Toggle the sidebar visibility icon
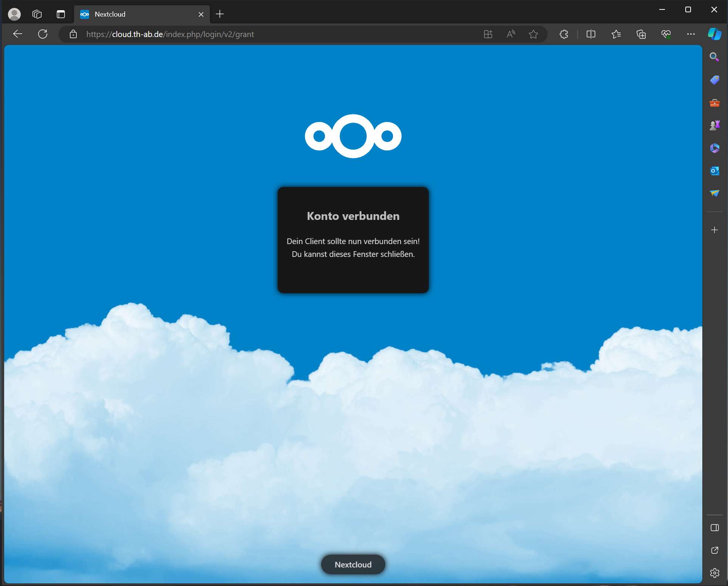Viewport: 728px width, 586px height. click(714, 528)
